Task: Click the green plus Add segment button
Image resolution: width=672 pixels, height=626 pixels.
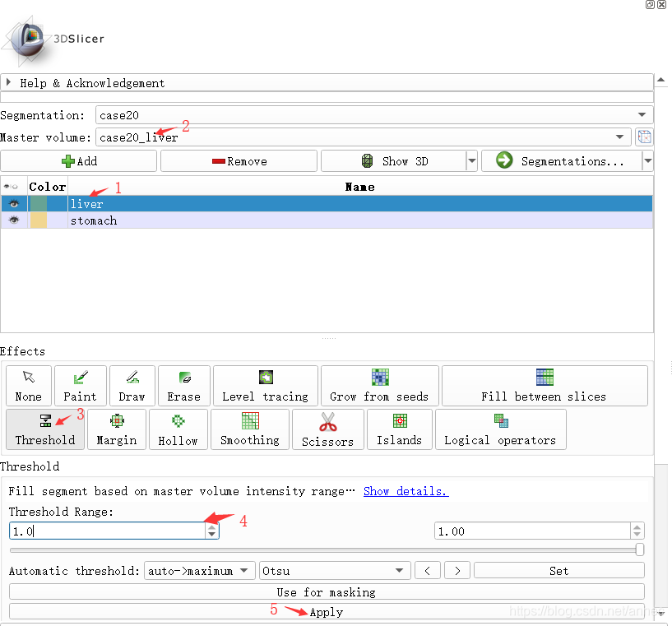Action: (79, 161)
